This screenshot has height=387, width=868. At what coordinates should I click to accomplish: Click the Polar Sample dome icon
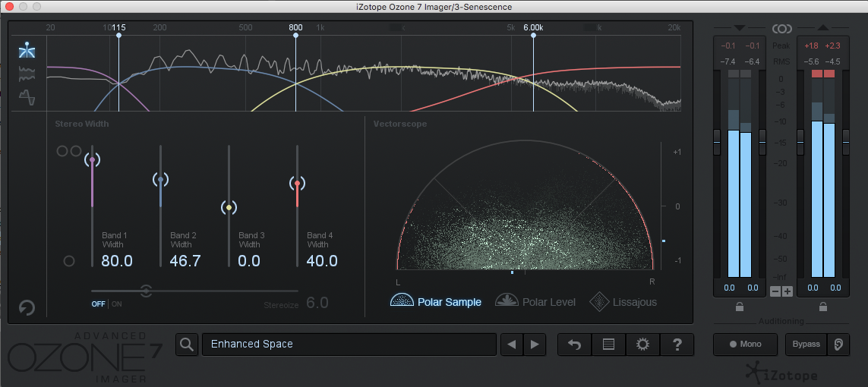point(401,300)
